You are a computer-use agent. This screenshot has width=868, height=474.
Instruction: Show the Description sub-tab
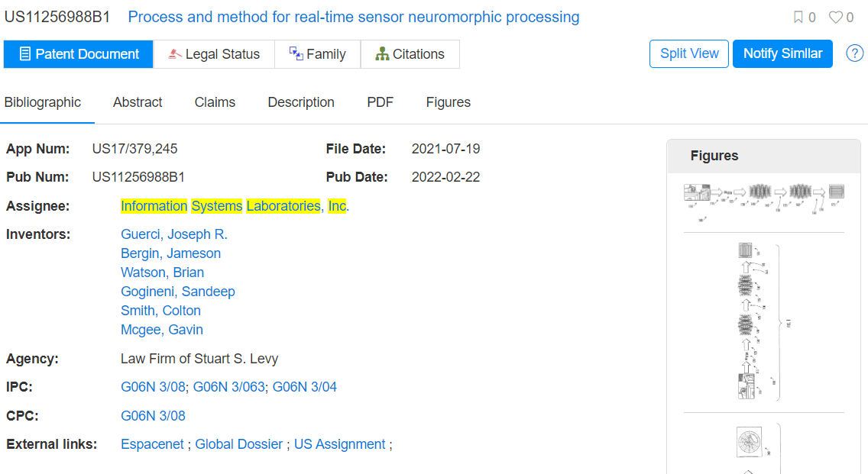[301, 102]
